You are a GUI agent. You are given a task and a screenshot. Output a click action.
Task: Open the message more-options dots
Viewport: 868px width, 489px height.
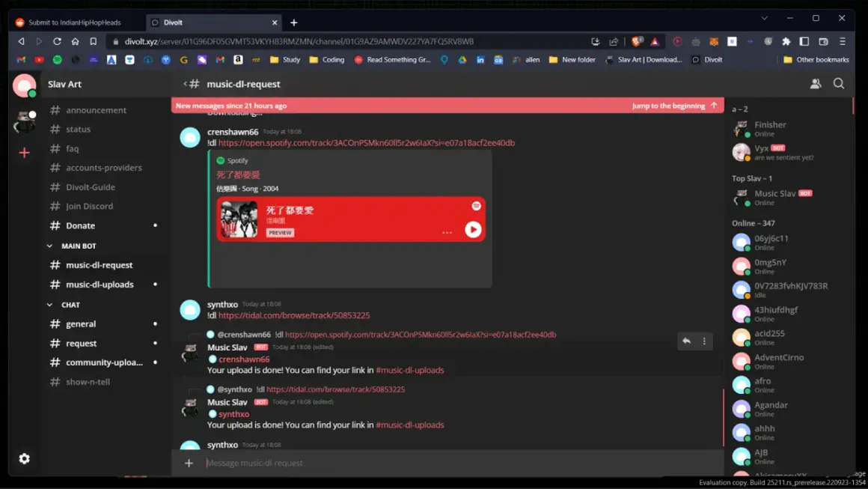(x=704, y=341)
